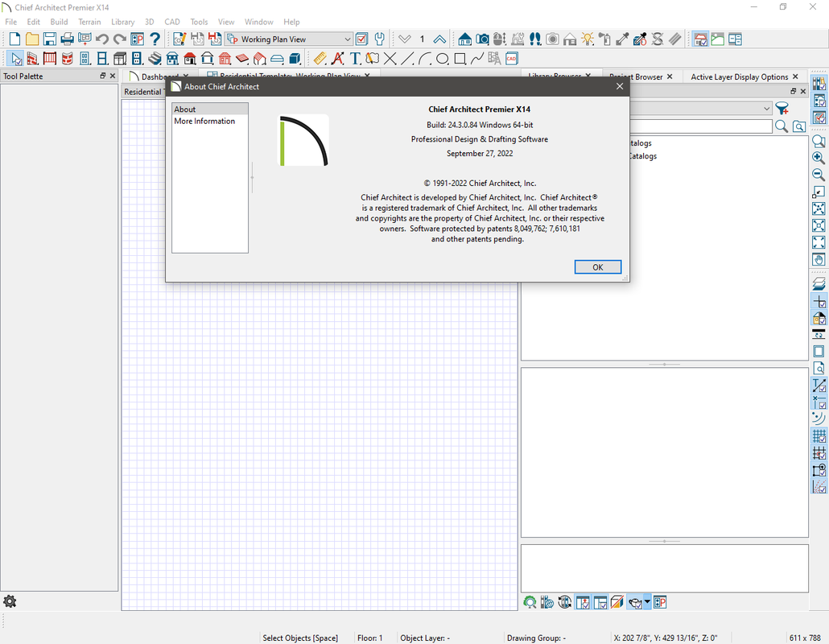Image resolution: width=829 pixels, height=644 pixels.
Task: Open Help with the question mark icon
Action: coord(155,39)
